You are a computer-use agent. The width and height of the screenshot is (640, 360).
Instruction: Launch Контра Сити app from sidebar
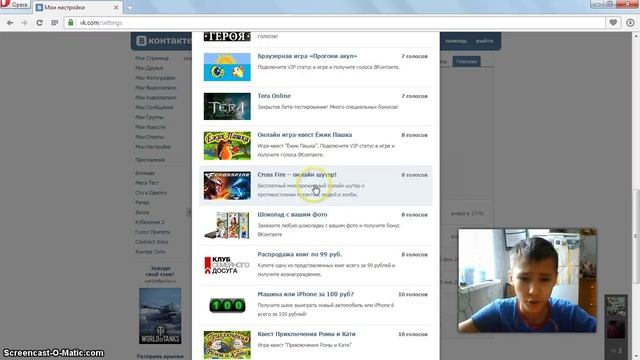pyautogui.click(x=150, y=251)
